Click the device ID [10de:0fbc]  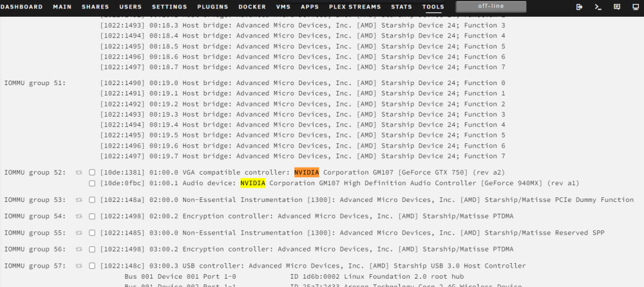[x=122, y=183]
